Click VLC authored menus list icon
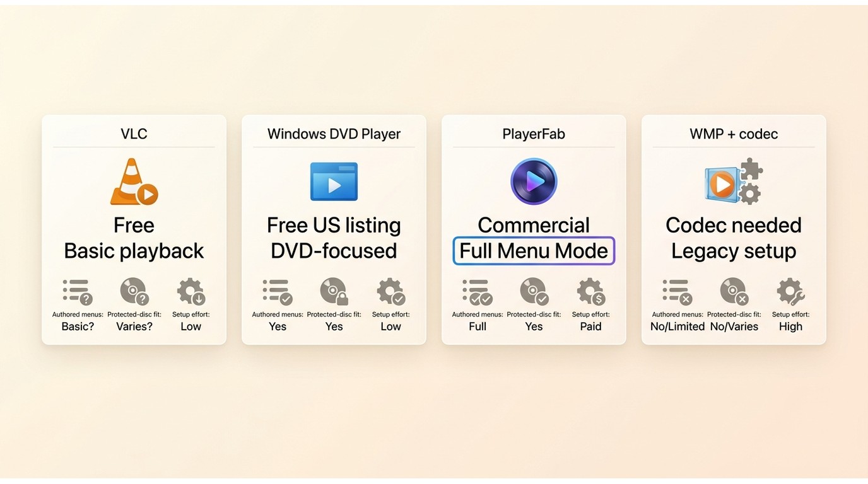The height and width of the screenshot is (484, 868). pos(78,292)
